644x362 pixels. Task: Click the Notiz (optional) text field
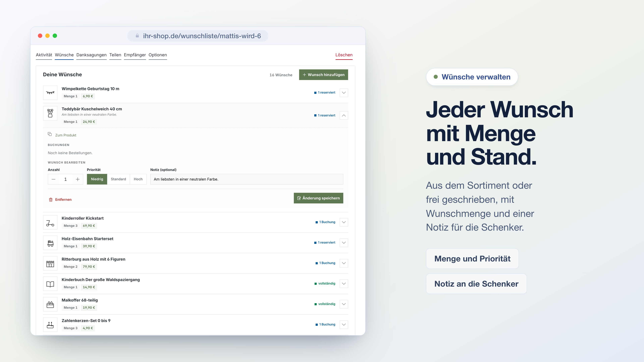[247, 179]
